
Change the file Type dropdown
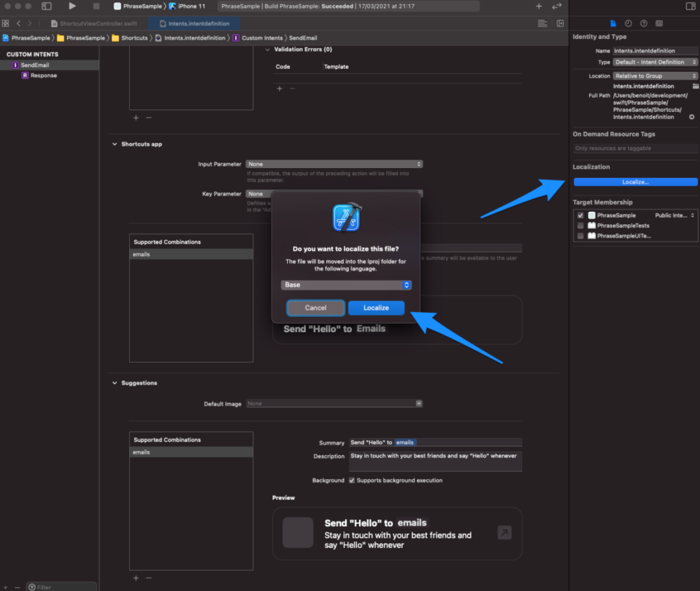tap(656, 62)
